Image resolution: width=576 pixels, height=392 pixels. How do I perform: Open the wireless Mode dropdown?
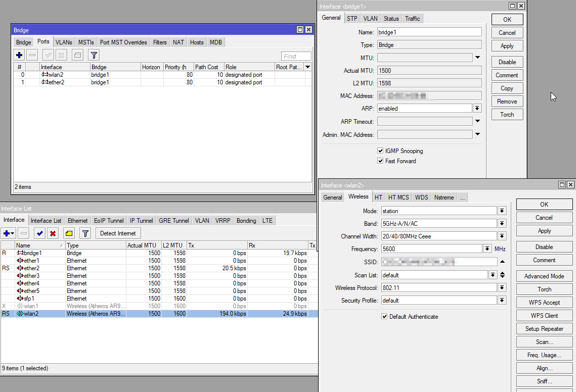pyautogui.click(x=502, y=211)
